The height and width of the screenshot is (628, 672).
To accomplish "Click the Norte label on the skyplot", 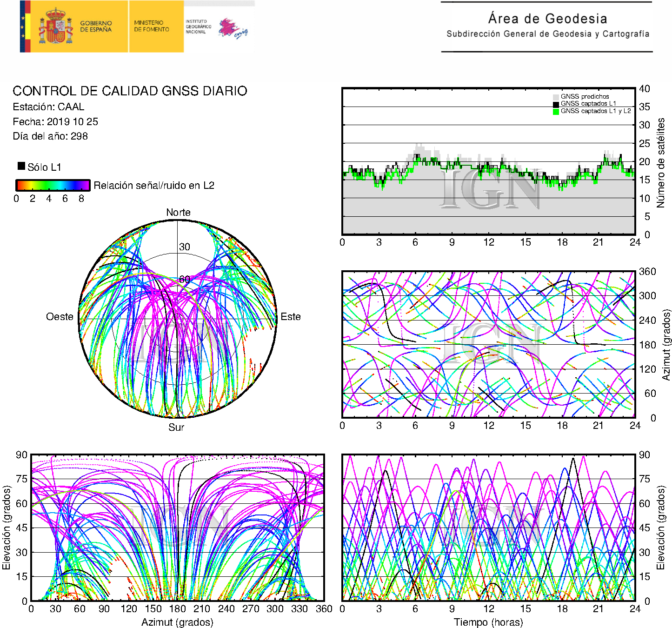I will [179, 213].
